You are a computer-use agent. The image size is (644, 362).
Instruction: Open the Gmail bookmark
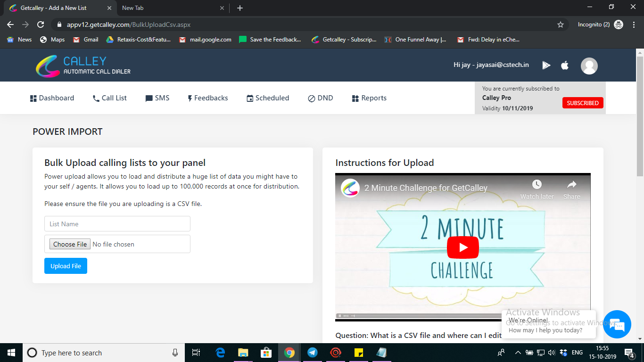tap(86, 40)
